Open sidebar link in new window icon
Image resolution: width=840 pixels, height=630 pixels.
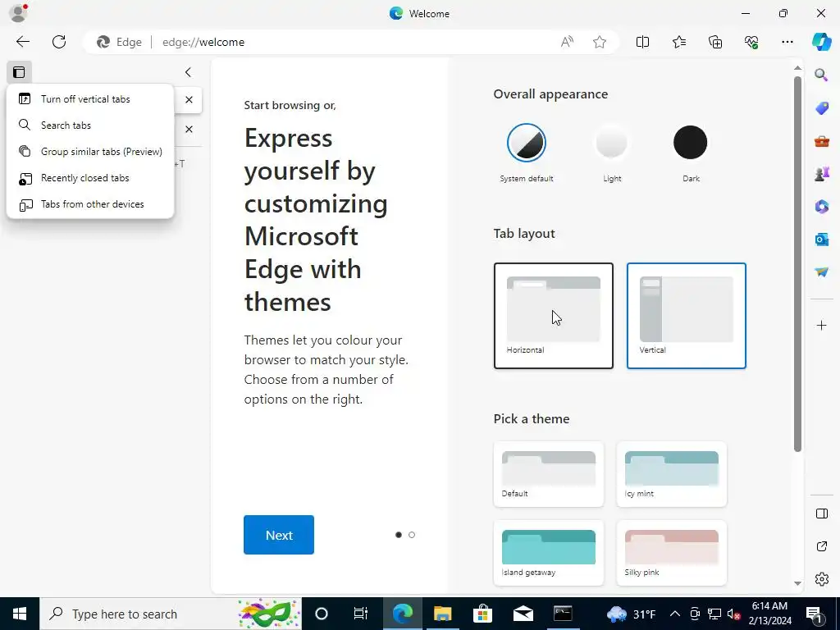tap(821, 546)
